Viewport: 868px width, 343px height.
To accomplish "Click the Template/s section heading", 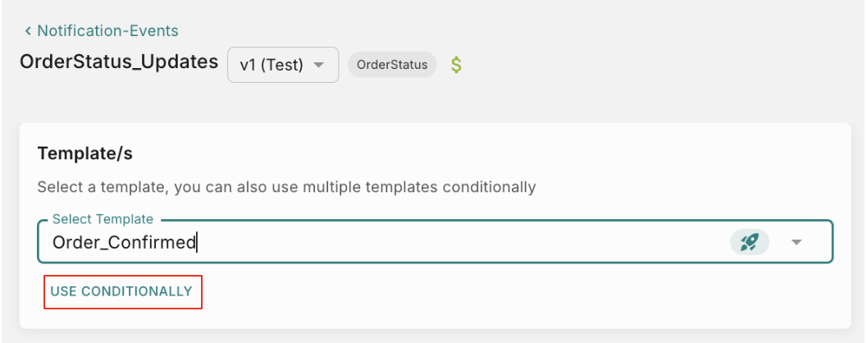I will tap(85, 153).
